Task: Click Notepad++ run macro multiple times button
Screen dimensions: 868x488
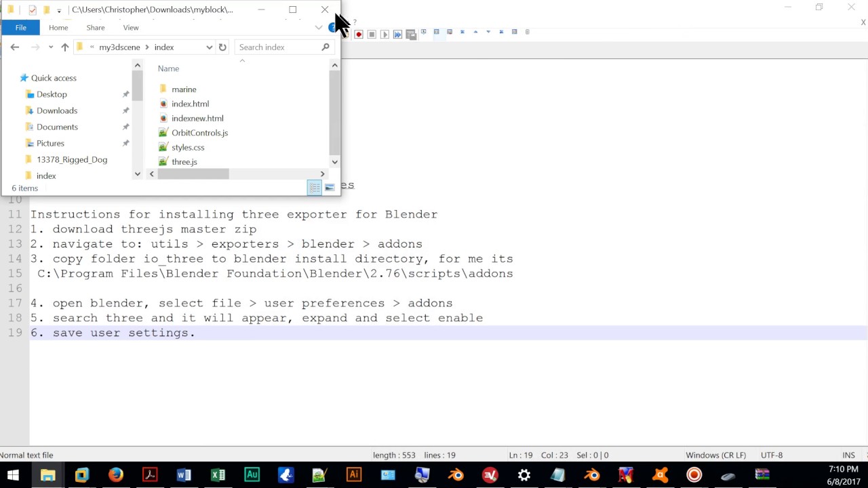Action: coord(397,34)
